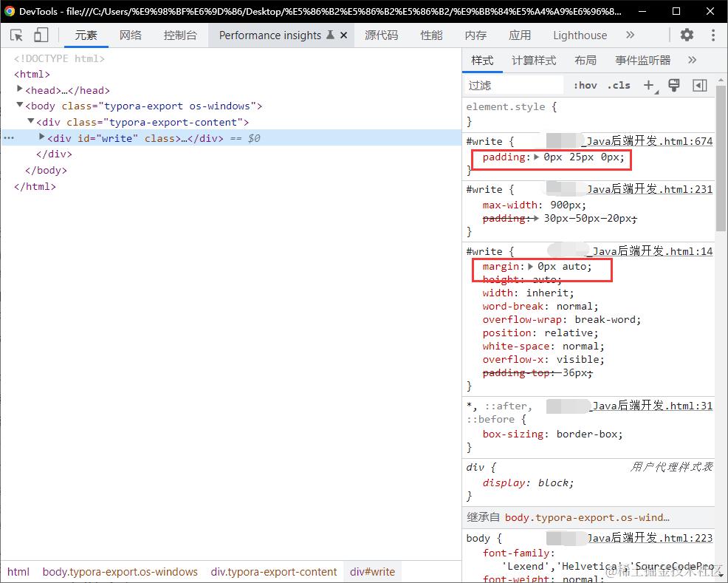Open the 应用 panel tab
Image resolution: width=728 pixels, height=583 pixels.
pyautogui.click(x=520, y=35)
